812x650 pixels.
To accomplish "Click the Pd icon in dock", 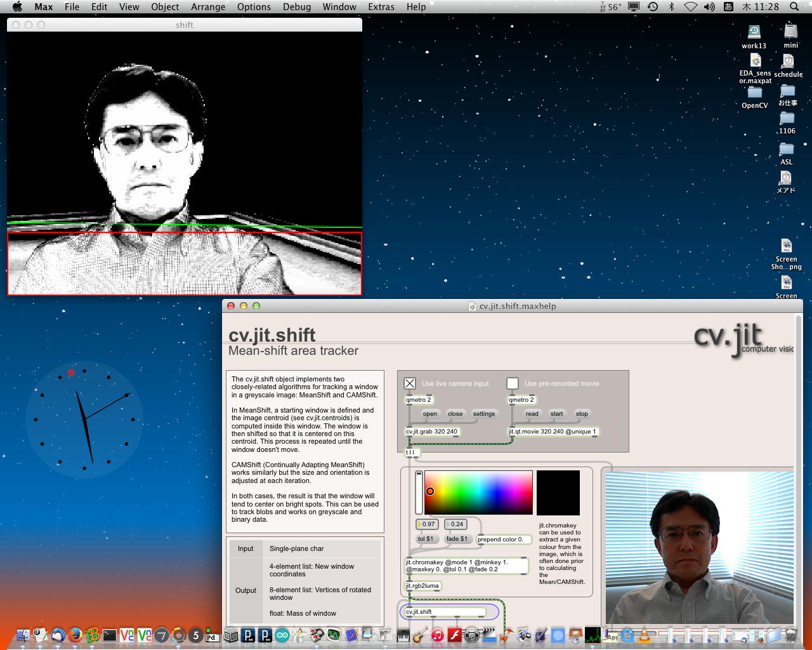I will click(x=213, y=635).
